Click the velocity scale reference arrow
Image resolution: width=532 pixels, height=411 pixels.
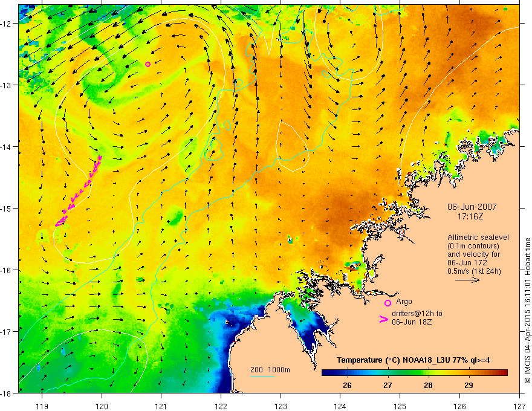pos(467,280)
